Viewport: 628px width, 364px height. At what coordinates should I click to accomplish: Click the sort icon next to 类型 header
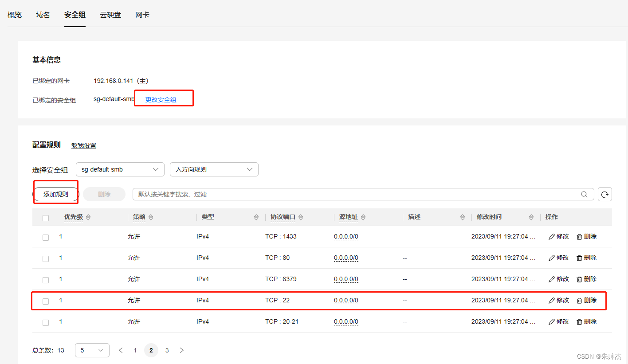pyautogui.click(x=256, y=217)
